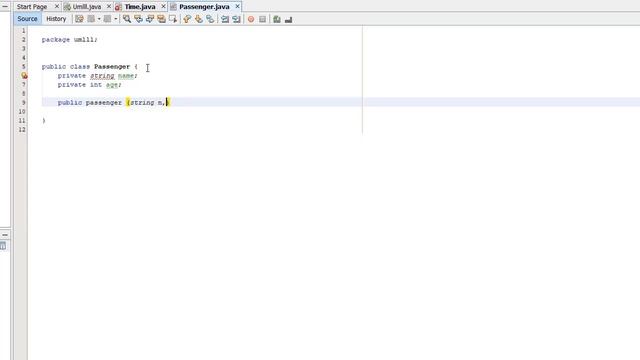The width and height of the screenshot is (640, 360).
Task: Go to previous bookmark icon
Action: [187, 19]
